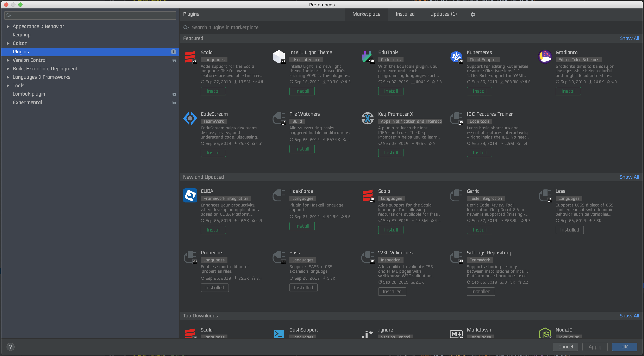Expand Languages & Frameworks node
This screenshot has width=644, height=356.
click(8, 77)
